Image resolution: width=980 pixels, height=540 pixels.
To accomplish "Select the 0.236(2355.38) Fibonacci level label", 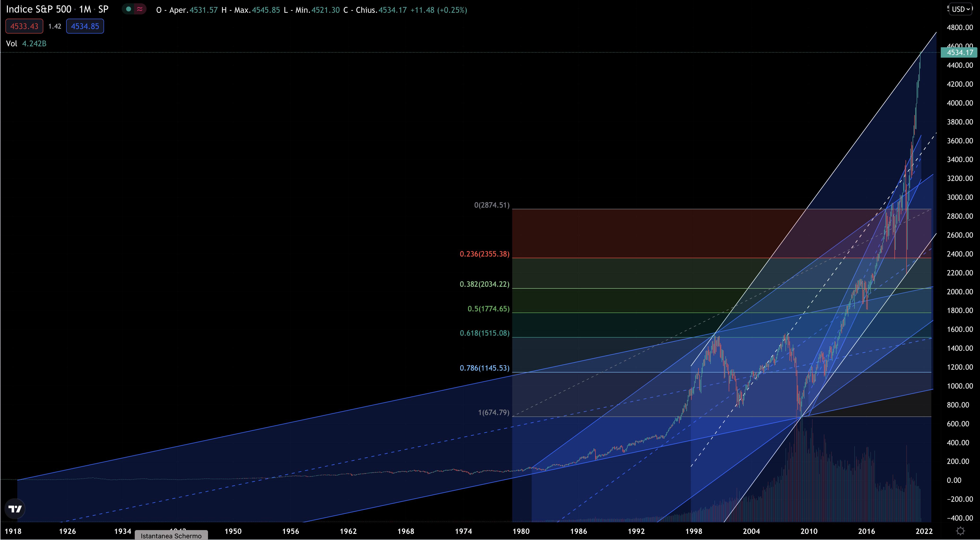I will tap(484, 254).
